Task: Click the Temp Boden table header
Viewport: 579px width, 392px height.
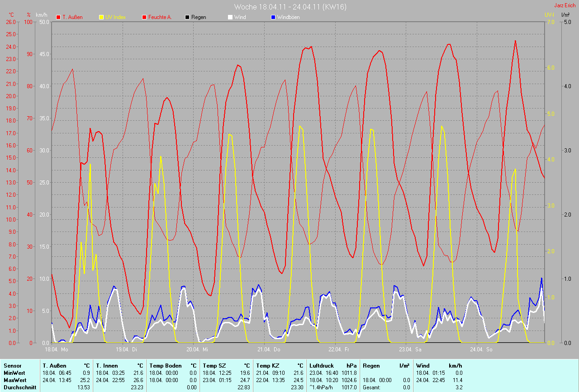Action: point(165,366)
